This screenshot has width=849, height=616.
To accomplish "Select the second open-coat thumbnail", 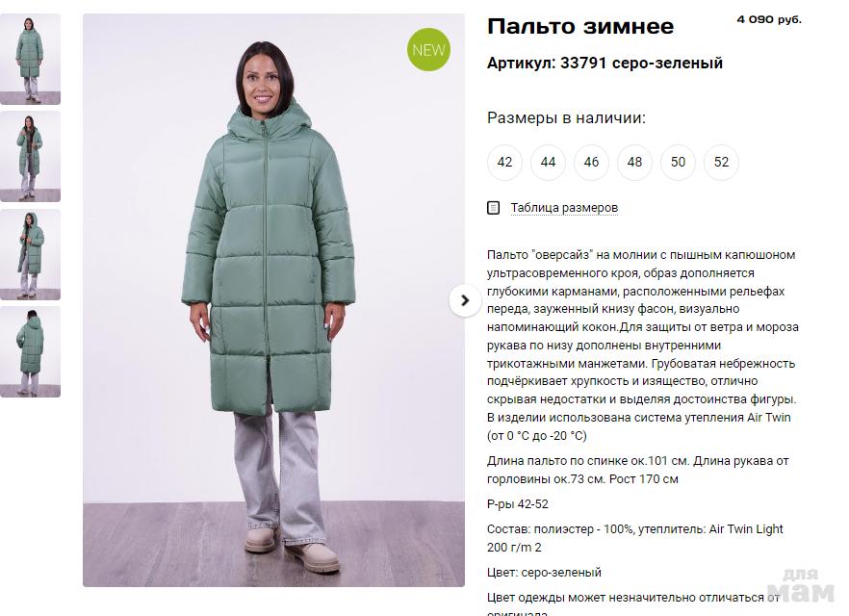I will (31, 157).
